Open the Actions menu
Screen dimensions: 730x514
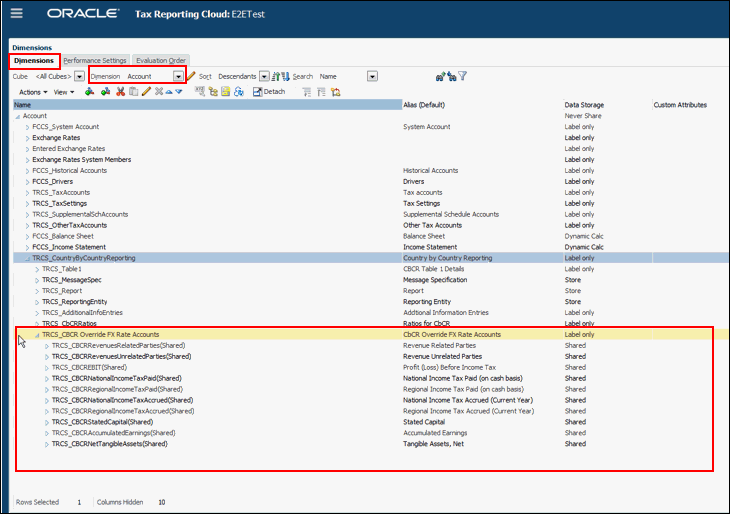(x=33, y=92)
